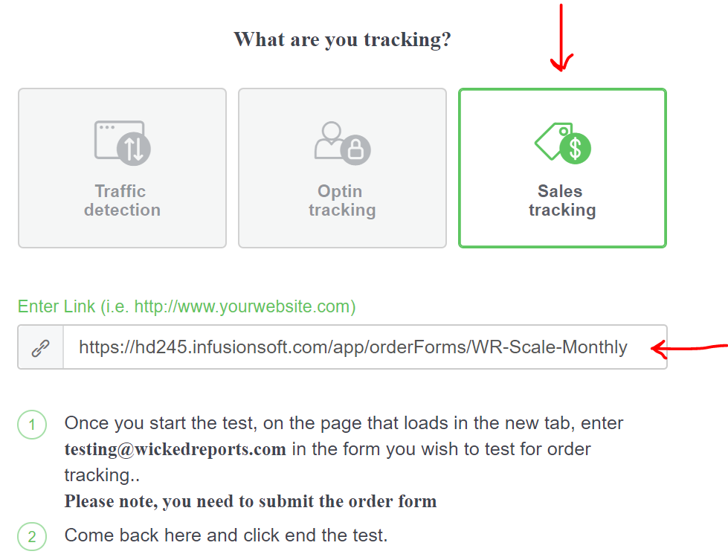Viewport: 728px width, 560px height.
Task: Click the green circled number 2 step marker
Action: click(x=32, y=536)
